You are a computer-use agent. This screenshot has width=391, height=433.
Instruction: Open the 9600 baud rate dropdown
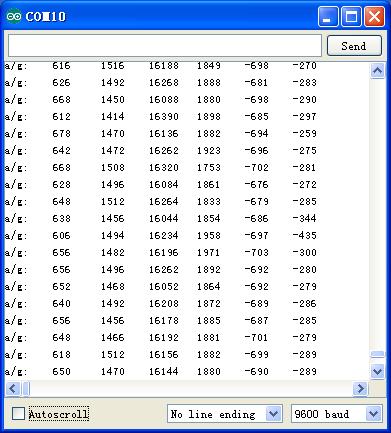[337, 414]
